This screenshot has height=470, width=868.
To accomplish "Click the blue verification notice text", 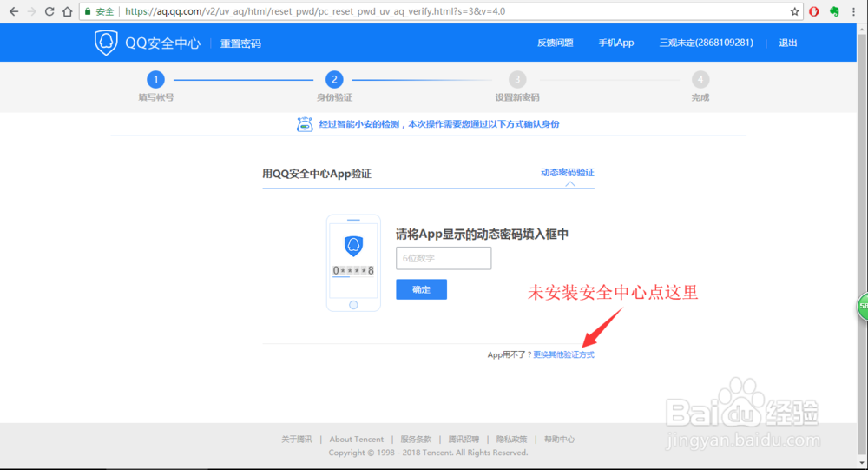I will pyautogui.click(x=439, y=124).
